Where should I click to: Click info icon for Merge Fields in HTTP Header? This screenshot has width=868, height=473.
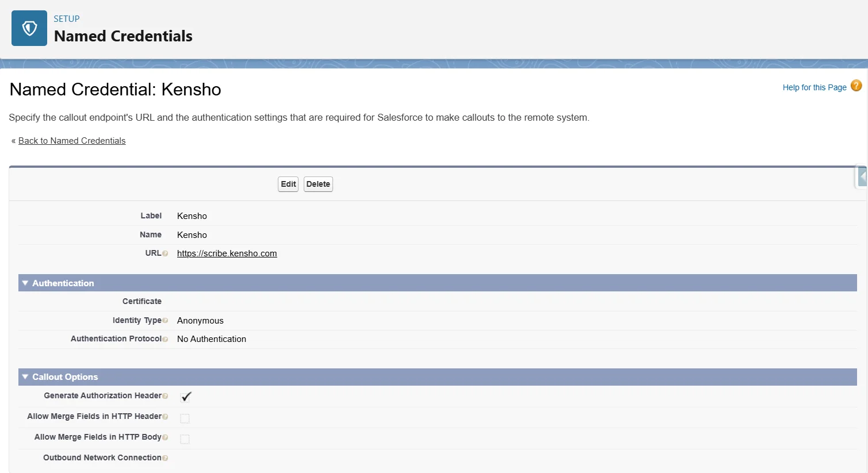pyautogui.click(x=165, y=417)
